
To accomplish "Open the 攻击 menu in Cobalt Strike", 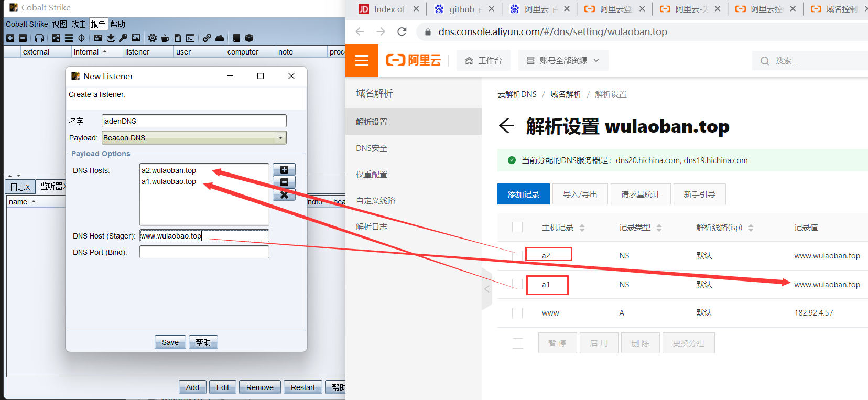I will pos(79,24).
